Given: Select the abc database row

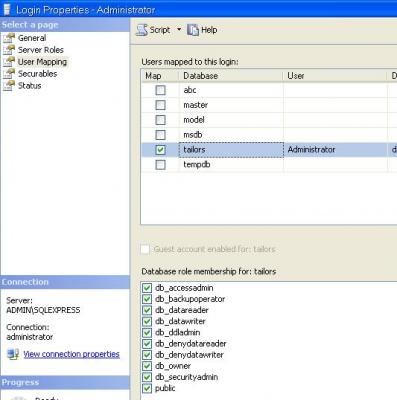Looking at the screenshot, I should (269, 90).
